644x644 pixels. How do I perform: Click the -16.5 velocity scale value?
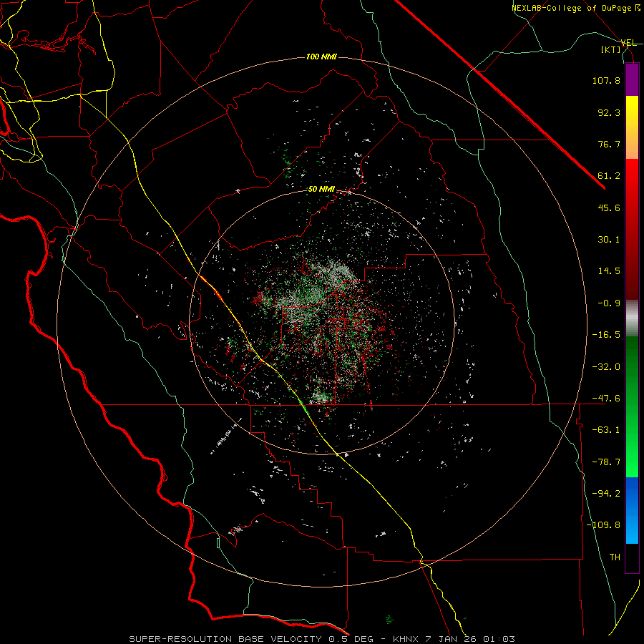tap(606, 335)
